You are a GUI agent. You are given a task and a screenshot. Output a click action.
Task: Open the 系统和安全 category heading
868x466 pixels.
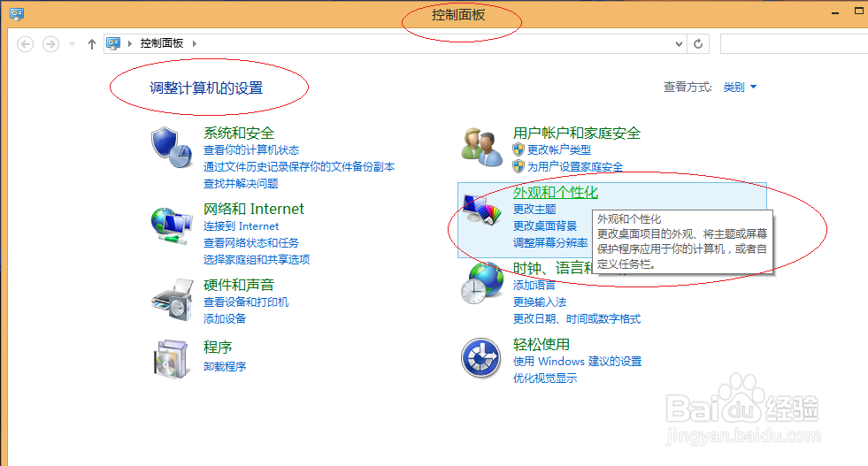pos(239,133)
